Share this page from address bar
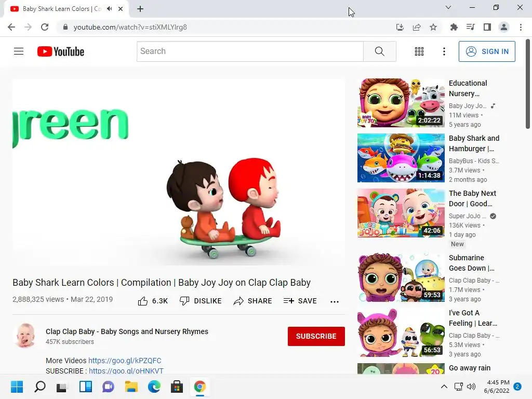Viewport: 532px width, 399px height. pyautogui.click(x=417, y=27)
